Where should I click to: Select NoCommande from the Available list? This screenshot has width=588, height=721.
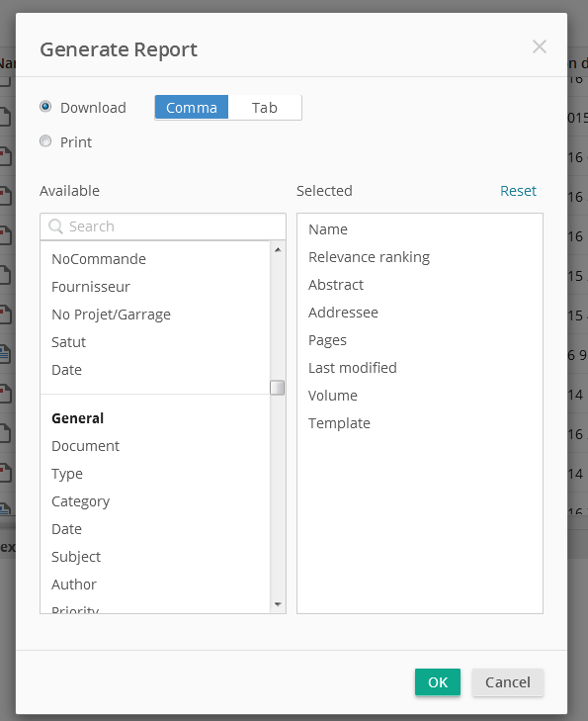click(99, 259)
